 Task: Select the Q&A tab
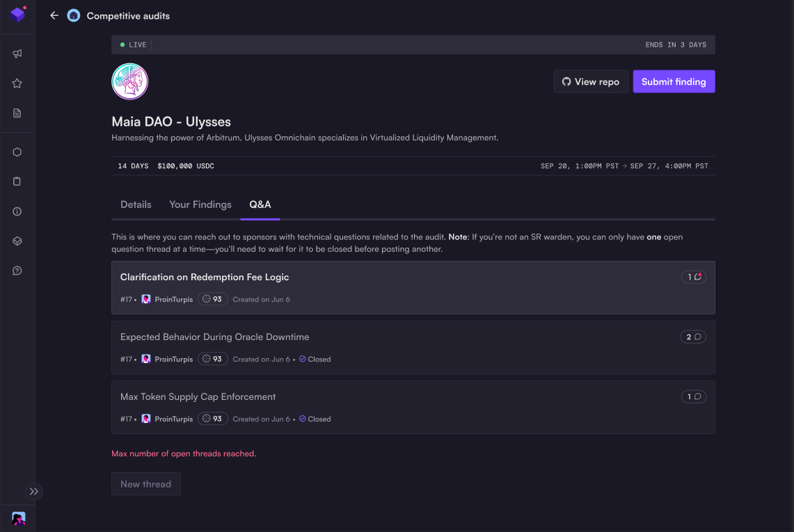(260, 204)
